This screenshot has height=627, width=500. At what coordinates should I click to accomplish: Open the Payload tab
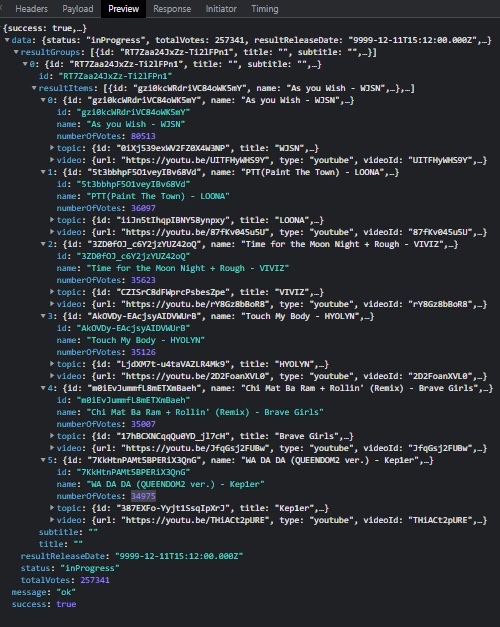click(78, 9)
